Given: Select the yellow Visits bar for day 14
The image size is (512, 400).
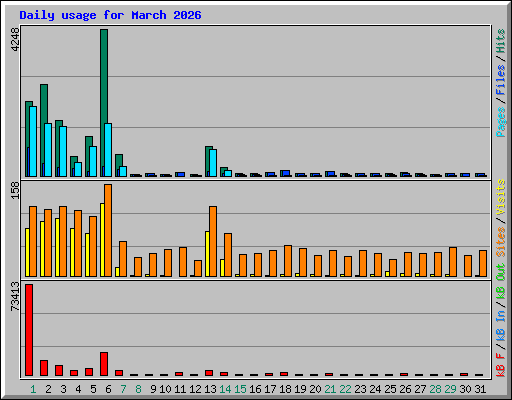Looking at the screenshot, I should 222,268.
